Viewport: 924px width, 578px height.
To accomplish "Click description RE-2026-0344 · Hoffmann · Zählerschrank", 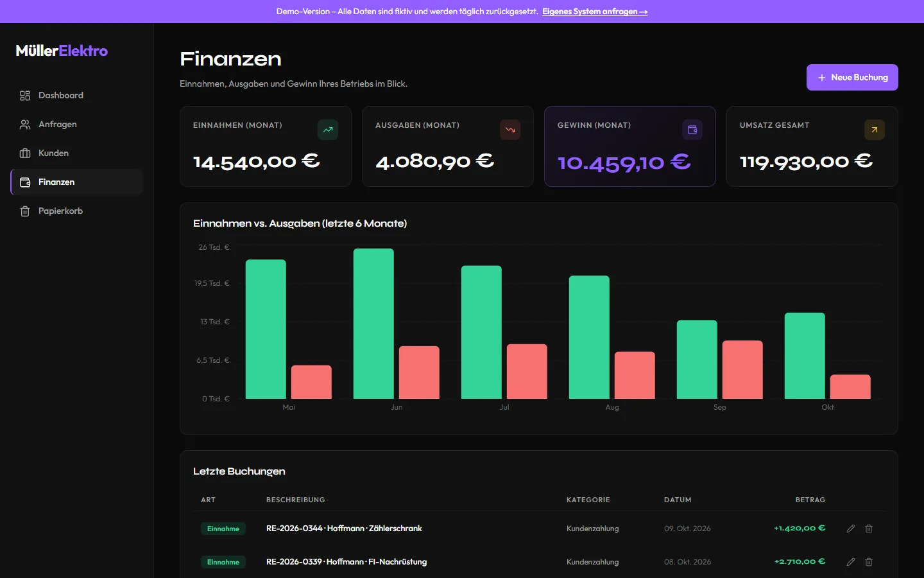I will pos(344,529).
